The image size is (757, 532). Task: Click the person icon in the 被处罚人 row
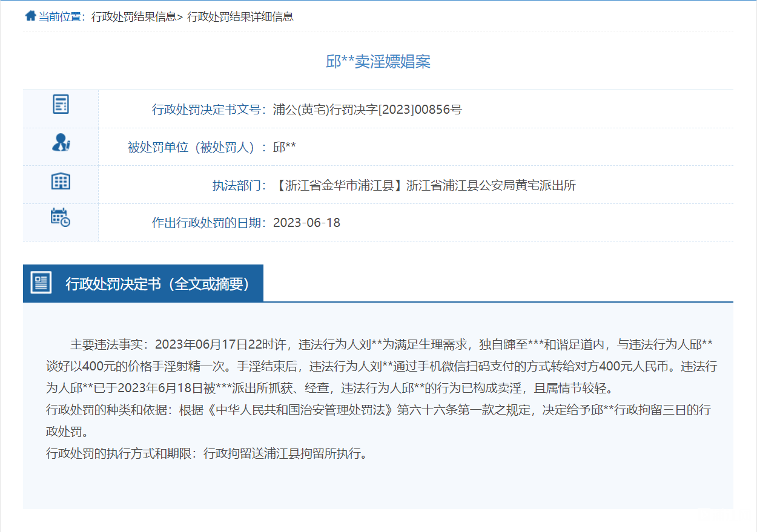tap(61, 142)
